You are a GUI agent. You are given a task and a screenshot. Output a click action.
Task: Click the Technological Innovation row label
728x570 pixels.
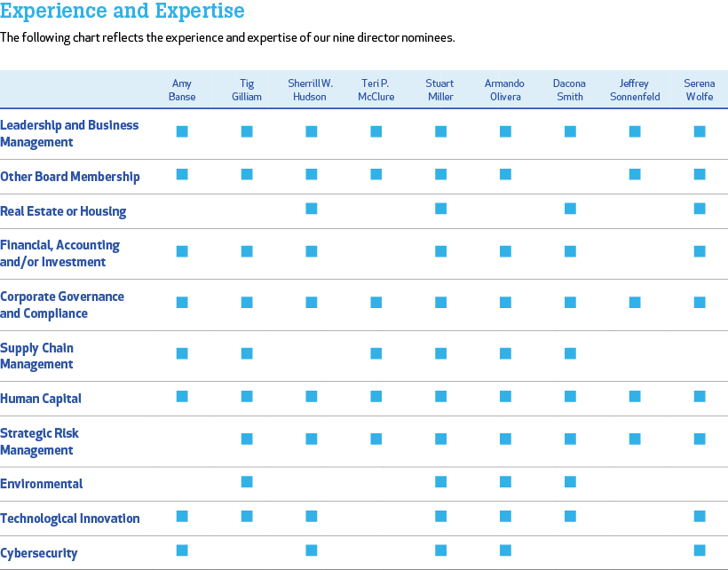tap(70, 519)
